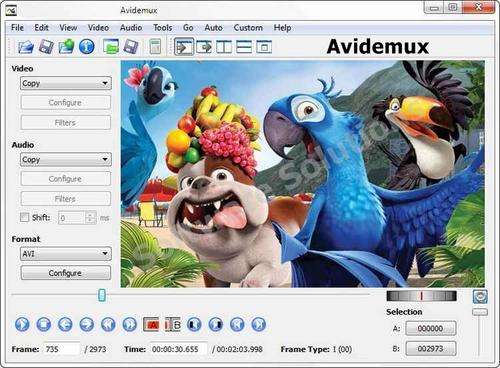Open the Format AVI dropdown
The height and width of the screenshot is (368, 500).
tap(66, 254)
